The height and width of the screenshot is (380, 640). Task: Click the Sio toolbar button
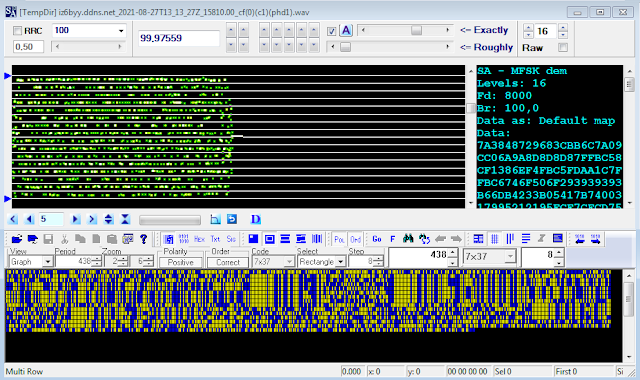pos(231,239)
